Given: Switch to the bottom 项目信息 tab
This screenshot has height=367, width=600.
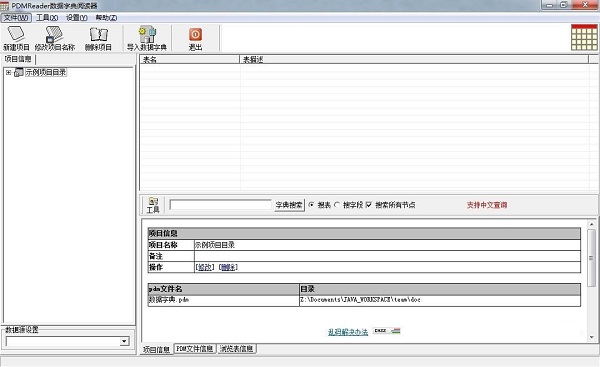Looking at the screenshot, I should point(157,349).
